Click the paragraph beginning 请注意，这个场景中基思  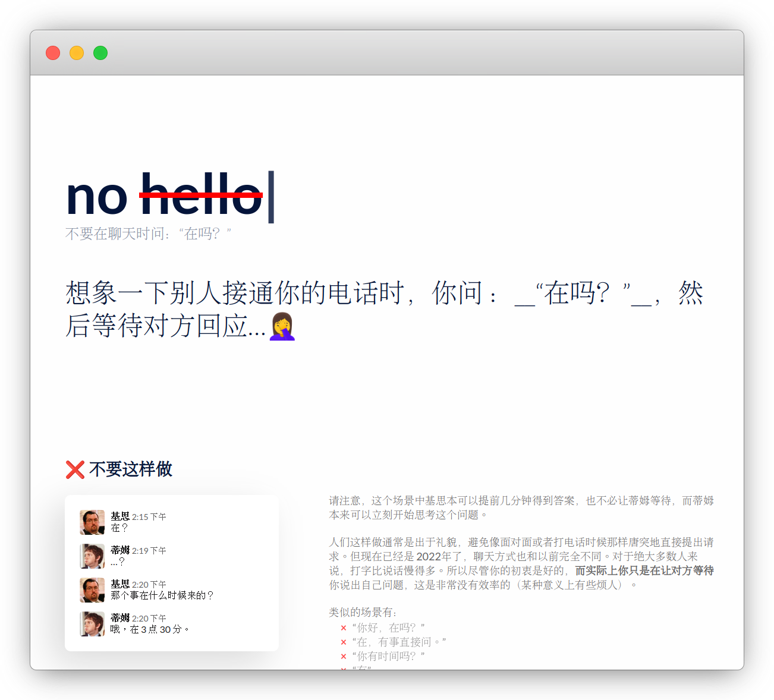click(521, 508)
